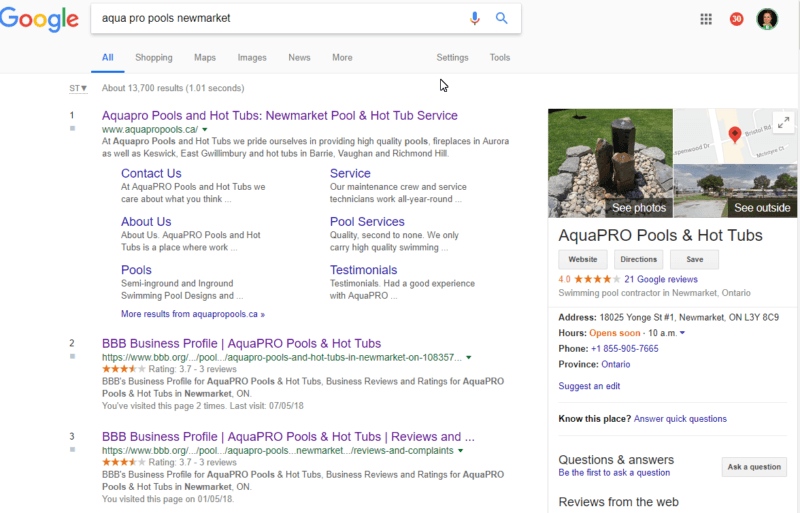The height and width of the screenshot is (513, 800).
Task: Expand the business hours dropdown arrow
Action: pyautogui.click(x=682, y=333)
